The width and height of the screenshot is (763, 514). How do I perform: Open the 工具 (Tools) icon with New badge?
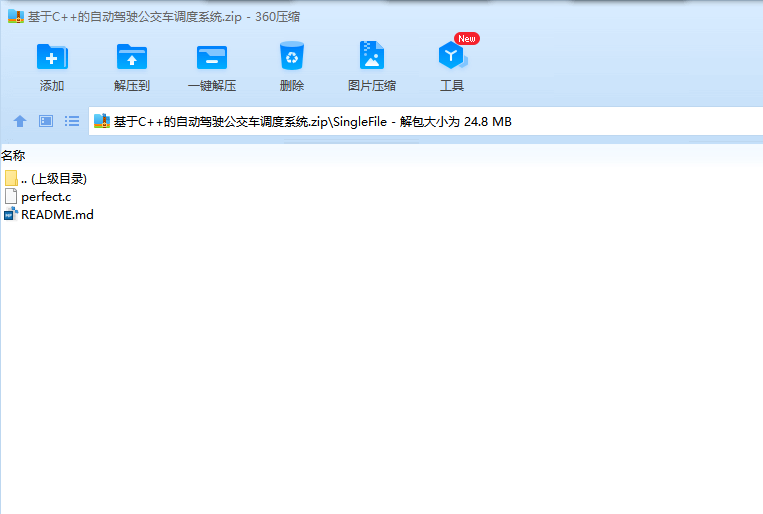454,55
